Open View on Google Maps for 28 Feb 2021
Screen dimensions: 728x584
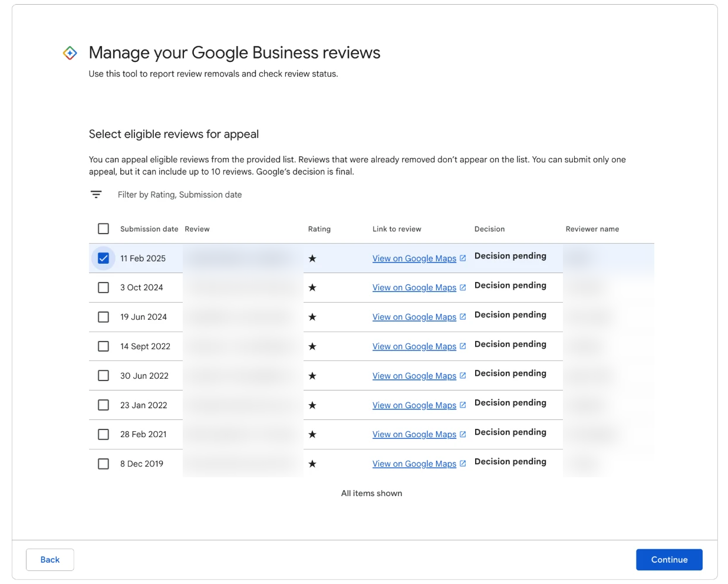point(414,434)
